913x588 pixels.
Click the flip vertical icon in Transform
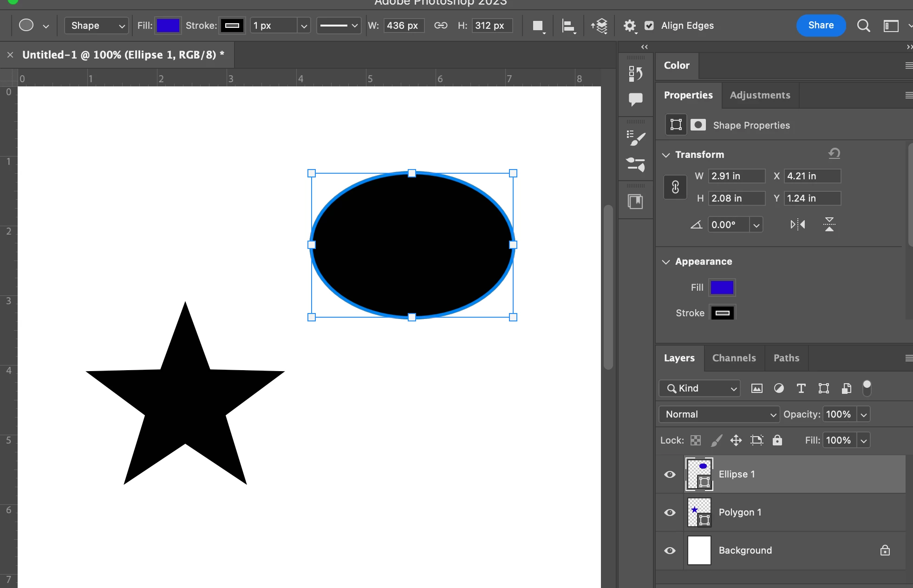pos(829,225)
